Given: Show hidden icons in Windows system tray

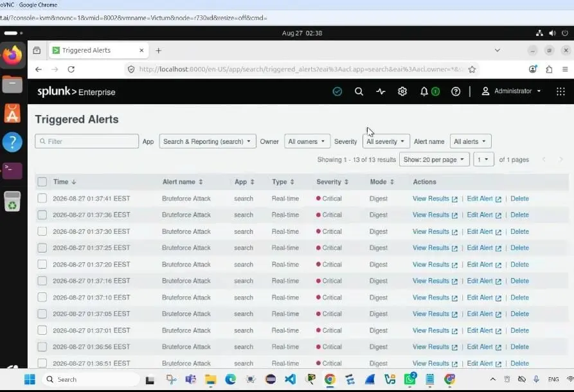Looking at the screenshot, I should coord(493,379).
